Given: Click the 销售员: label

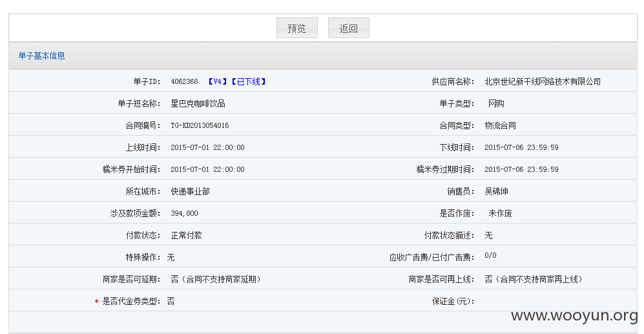Looking at the screenshot, I should [461, 191].
